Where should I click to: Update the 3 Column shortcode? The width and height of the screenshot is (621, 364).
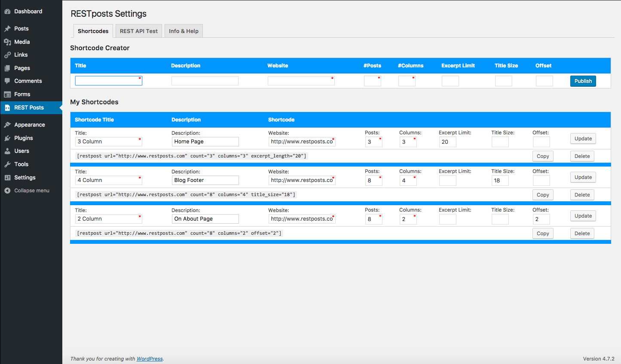click(x=583, y=139)
